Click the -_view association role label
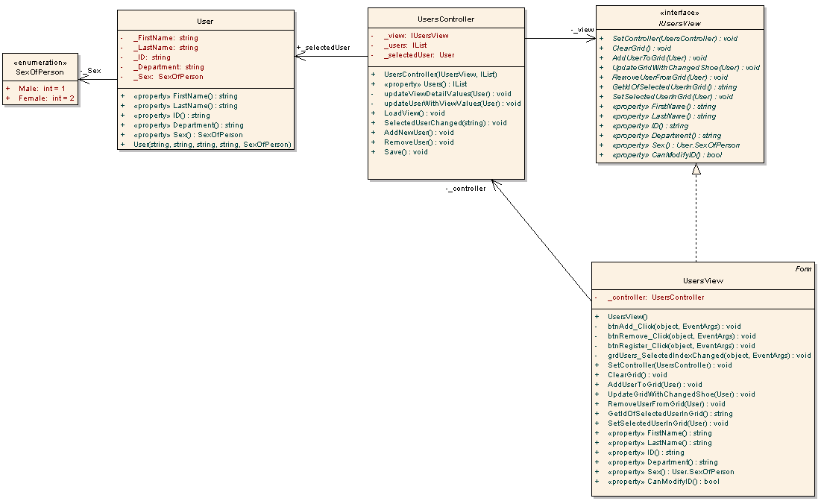Image resolution: width=821 pixels, height=504 pixels. (582, 30)
